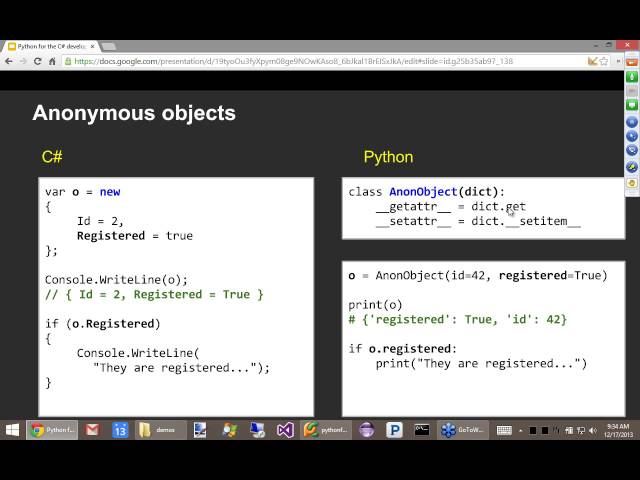
Task: Close the 'Python for the C# develo' tab
Action: pos(92,47)
